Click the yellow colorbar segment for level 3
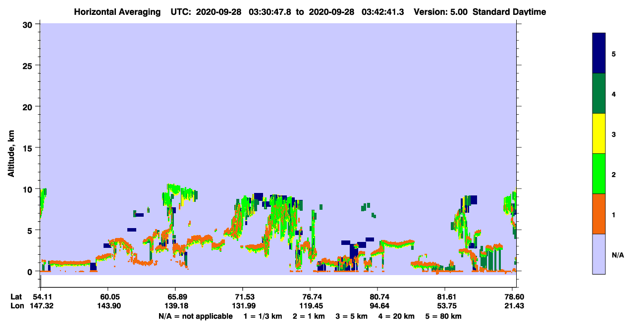The height and width of the screenshot is (330, 644). tap(599, 134)
